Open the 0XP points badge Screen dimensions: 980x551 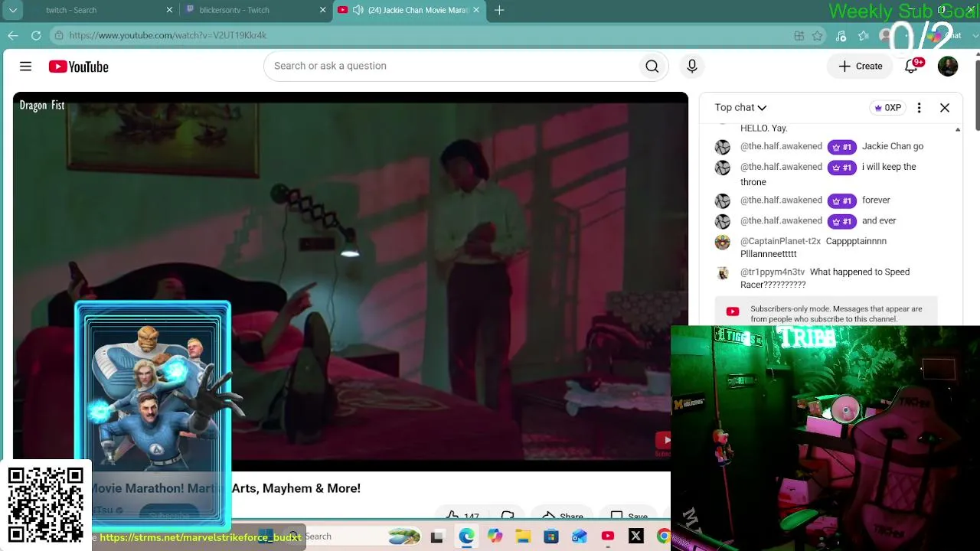click(887, 108)
